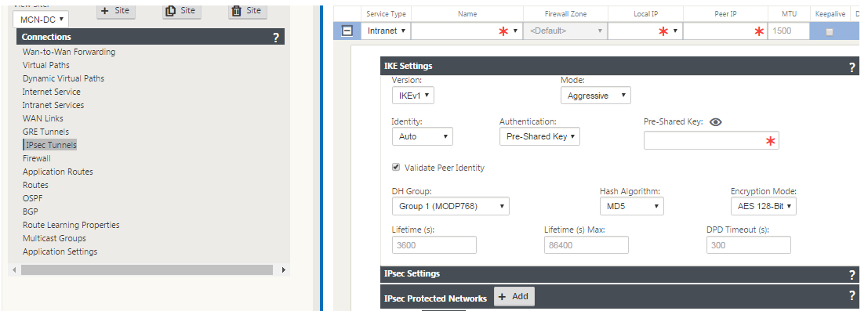Click the DPD Timeout 300 field

coord(749,245)
